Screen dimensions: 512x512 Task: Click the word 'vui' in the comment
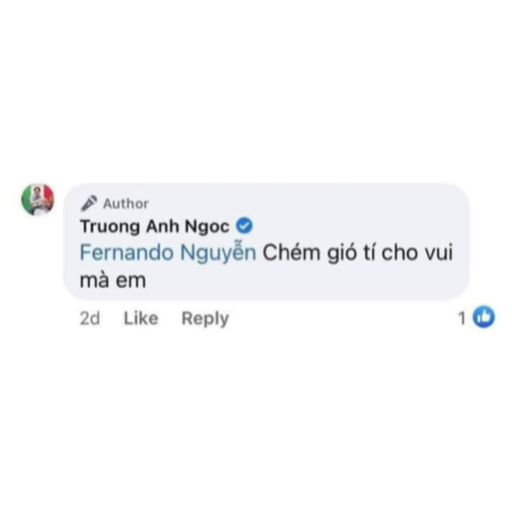(438, 253)
